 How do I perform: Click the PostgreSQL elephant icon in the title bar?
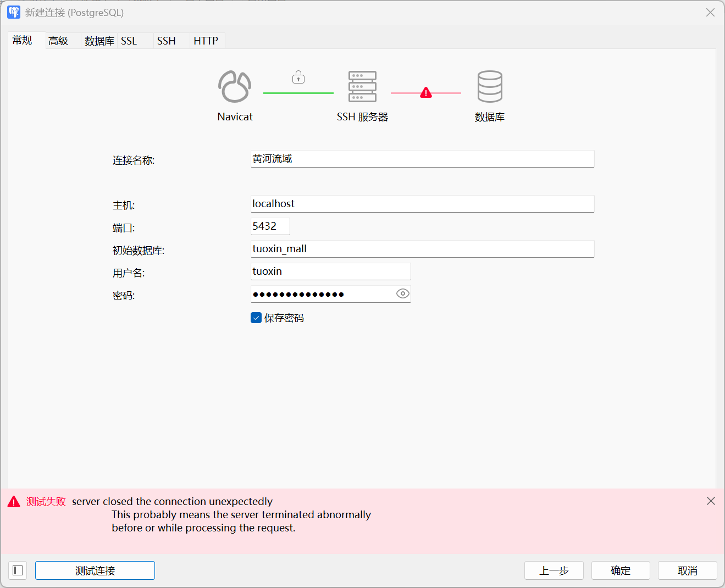pyautogui.click(x=14, y=12)
